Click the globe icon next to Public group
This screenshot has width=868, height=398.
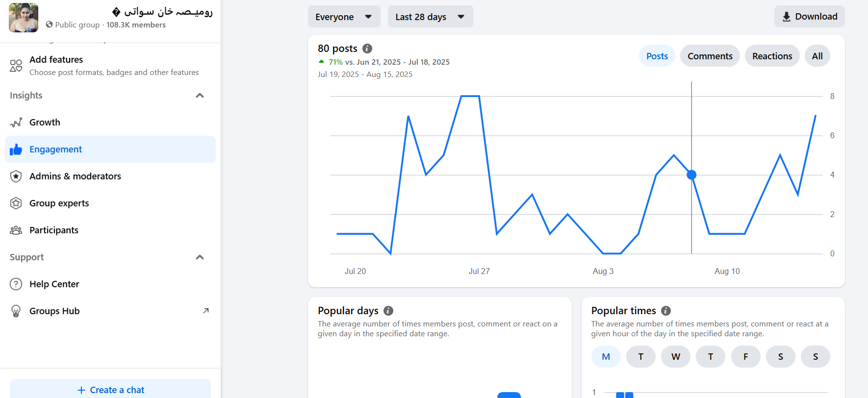(x=49, y=25)
